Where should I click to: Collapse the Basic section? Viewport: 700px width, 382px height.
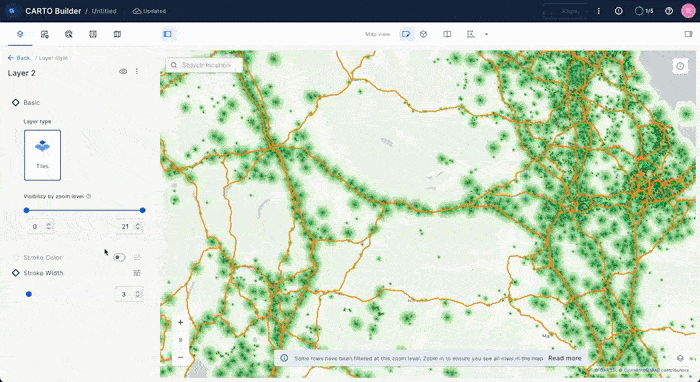point(16,103)
